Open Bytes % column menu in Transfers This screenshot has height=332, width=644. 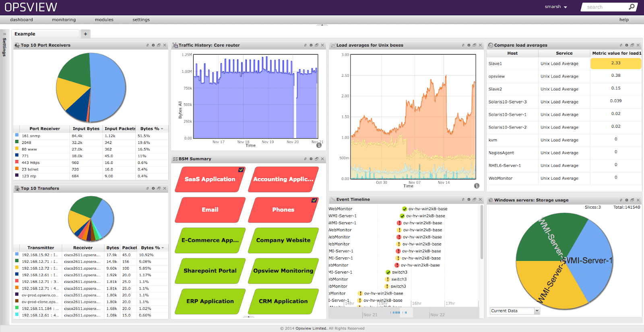point(163,248)
